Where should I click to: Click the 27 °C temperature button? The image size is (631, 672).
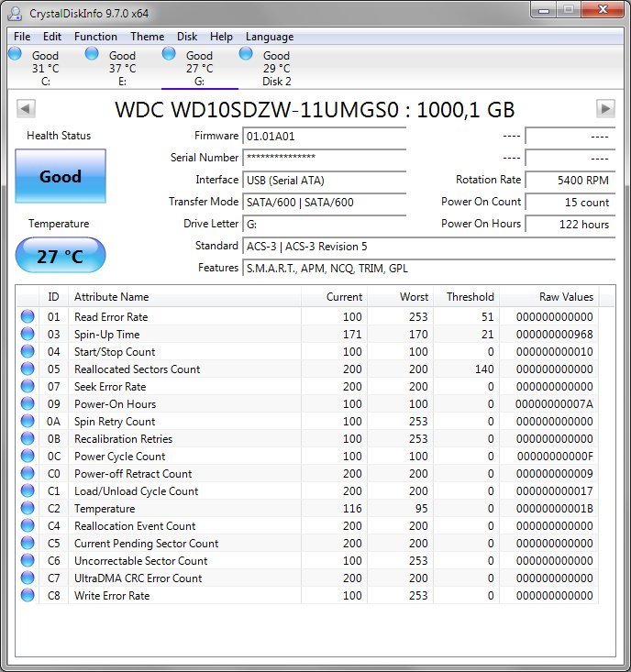click(x=61, y=256)
